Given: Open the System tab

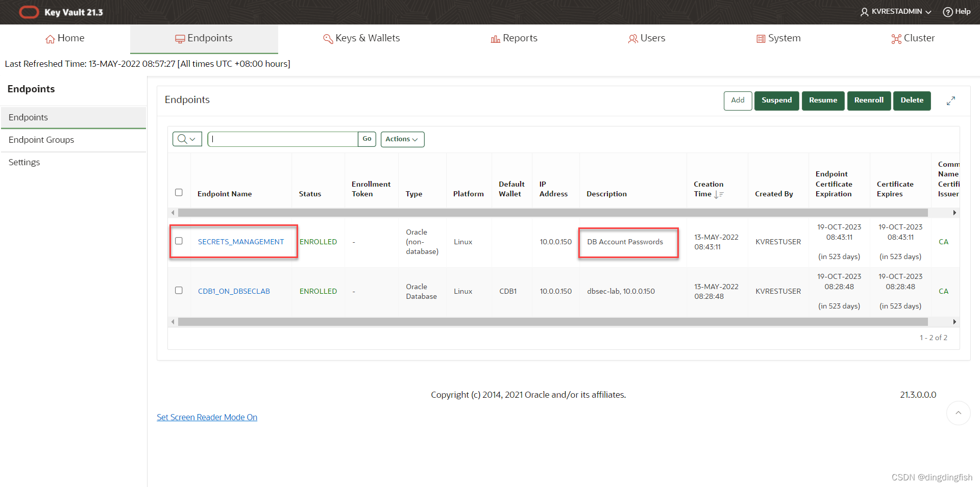Looking at the screenshot, I should [x=778, y=38].
